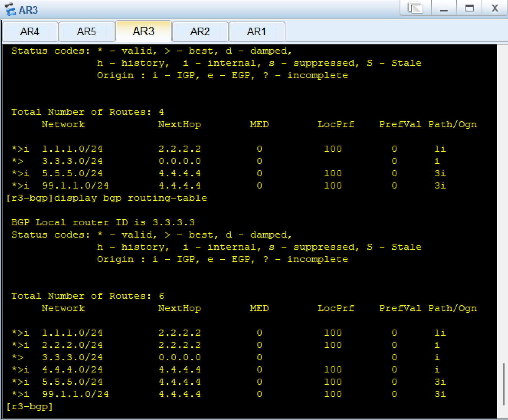Click NextHop 2.2.2.2 of 2.2.2.0/24 row
The width and height of the screenshot is (508, 420).
point(180,345)
